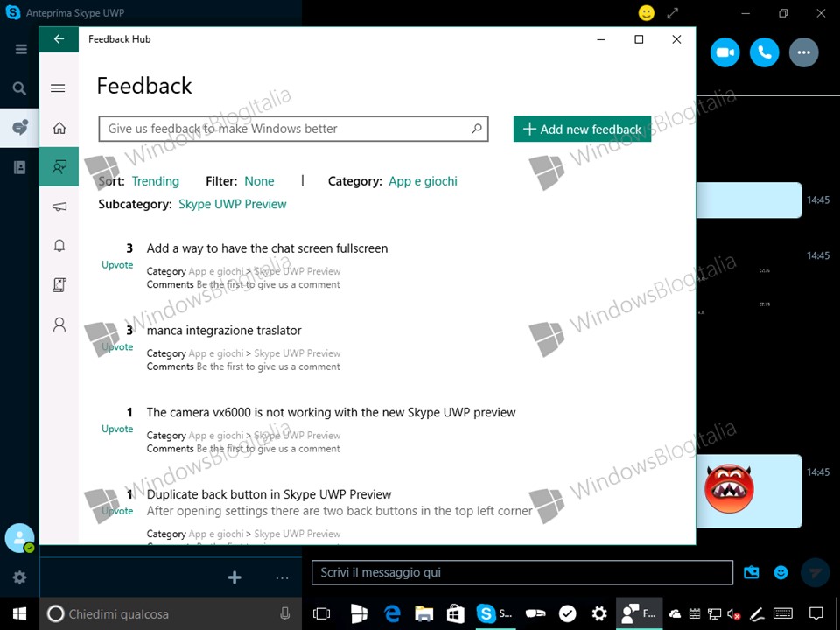Click the angry devil emoticon in chat
This screenshot has width=840, height=630.
(x=729, y=489)
